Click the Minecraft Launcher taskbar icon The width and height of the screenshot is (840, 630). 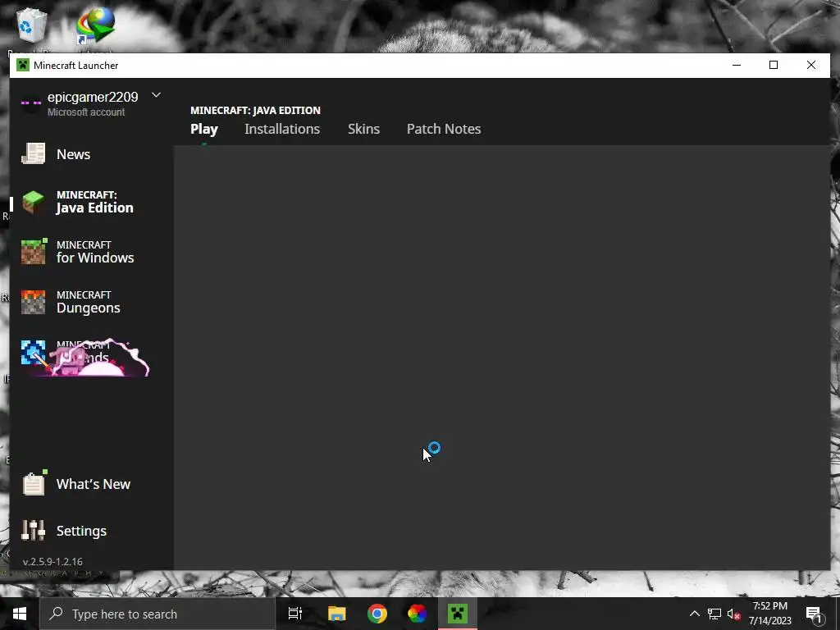(458, 614)
